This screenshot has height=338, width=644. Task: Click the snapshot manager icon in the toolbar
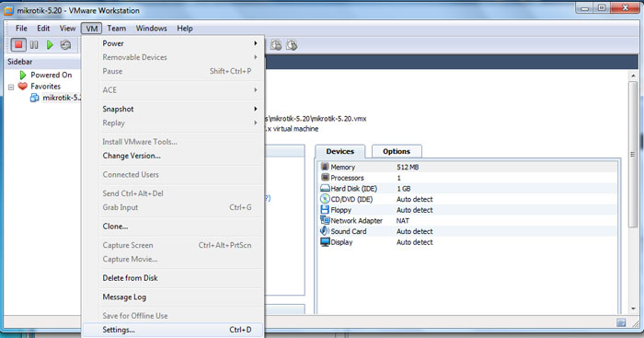276,45
